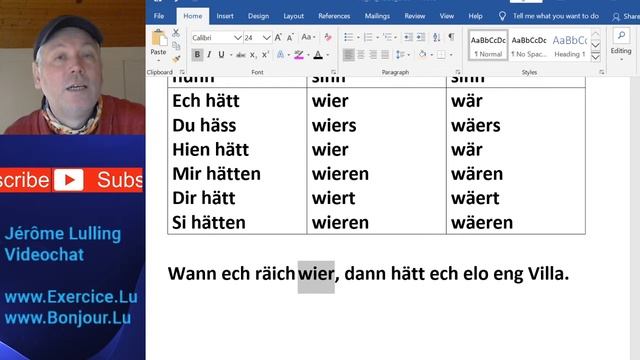Apply the No Spacing style
Screen dimensions: 640x360
pos(529,45)
